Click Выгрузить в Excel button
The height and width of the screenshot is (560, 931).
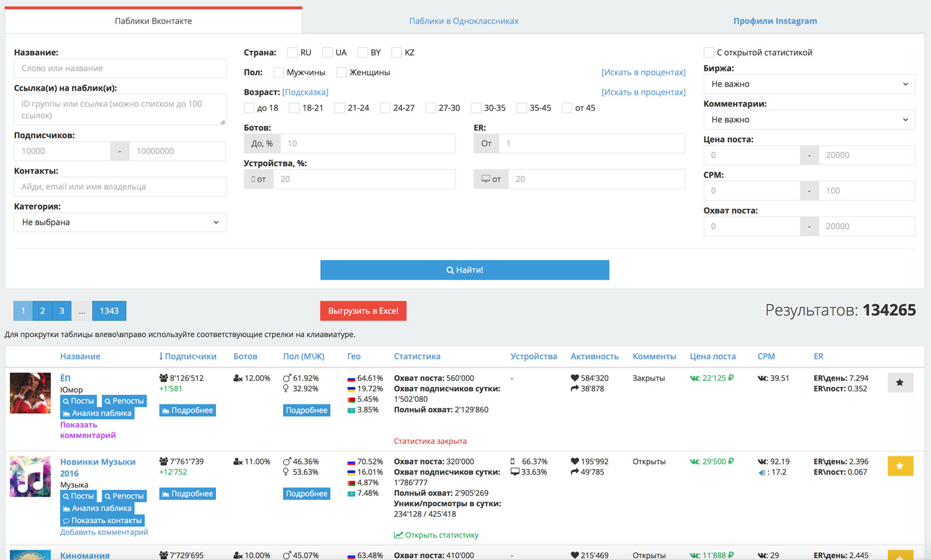tap(363, 311)
